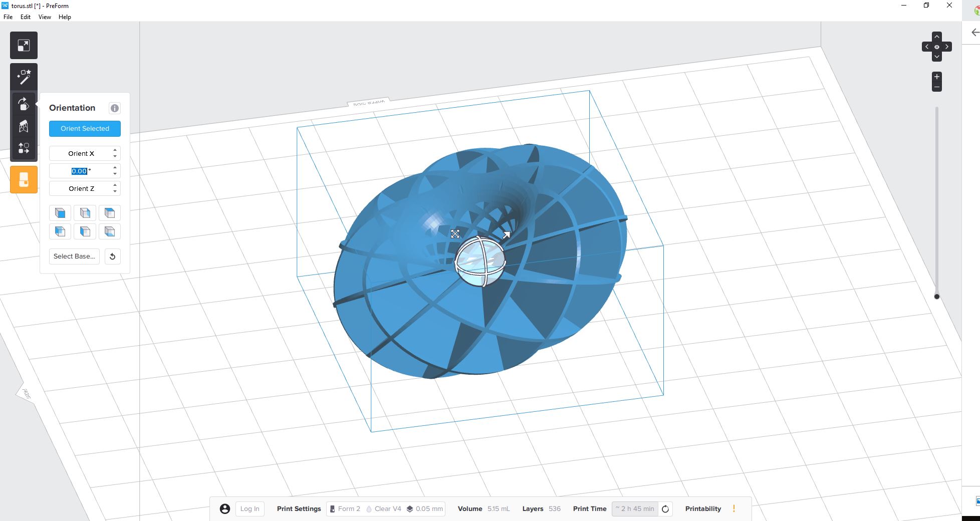Click the Form 2 printer setting
The height and width of the screenshot is (521, 980).
pos(345,509)
